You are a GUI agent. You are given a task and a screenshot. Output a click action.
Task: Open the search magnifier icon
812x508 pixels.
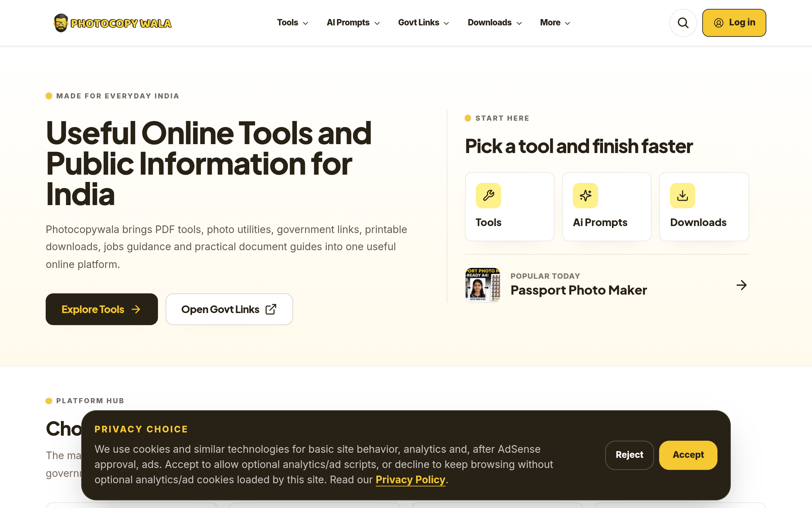(683, 23)
